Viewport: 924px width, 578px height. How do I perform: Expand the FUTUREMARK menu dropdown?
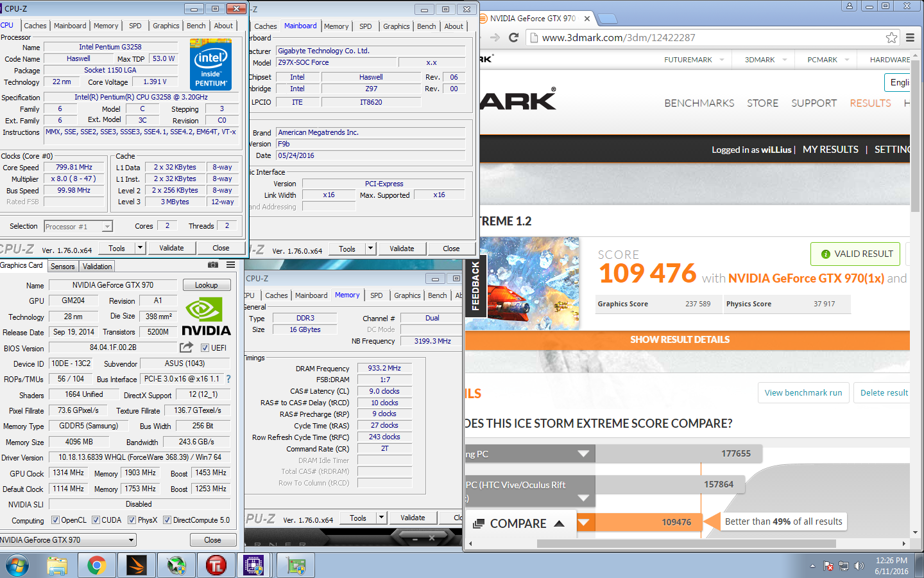(x=722, y=60)
